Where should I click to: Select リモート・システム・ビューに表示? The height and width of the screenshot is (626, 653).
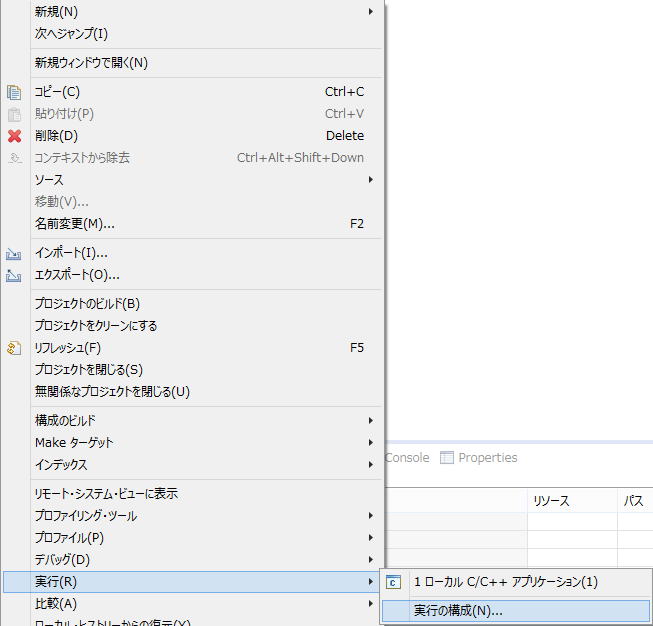pyautogui.click(x=207, y=494)
